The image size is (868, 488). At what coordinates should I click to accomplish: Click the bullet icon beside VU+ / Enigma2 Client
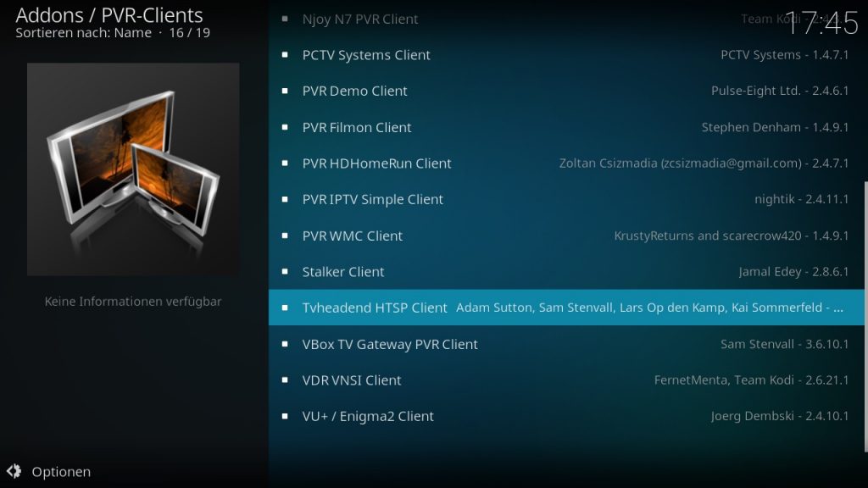(285, 416)
